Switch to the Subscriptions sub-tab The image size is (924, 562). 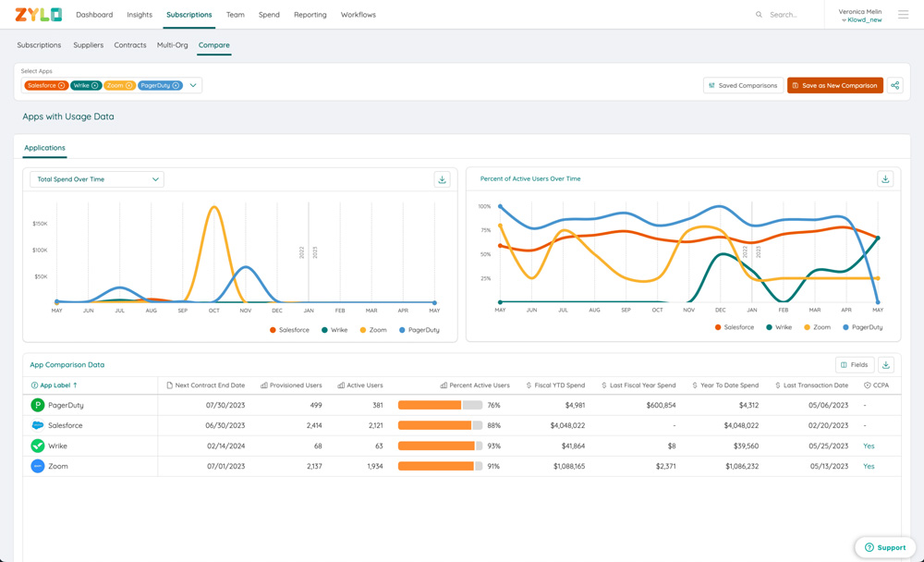coord(39,44)
